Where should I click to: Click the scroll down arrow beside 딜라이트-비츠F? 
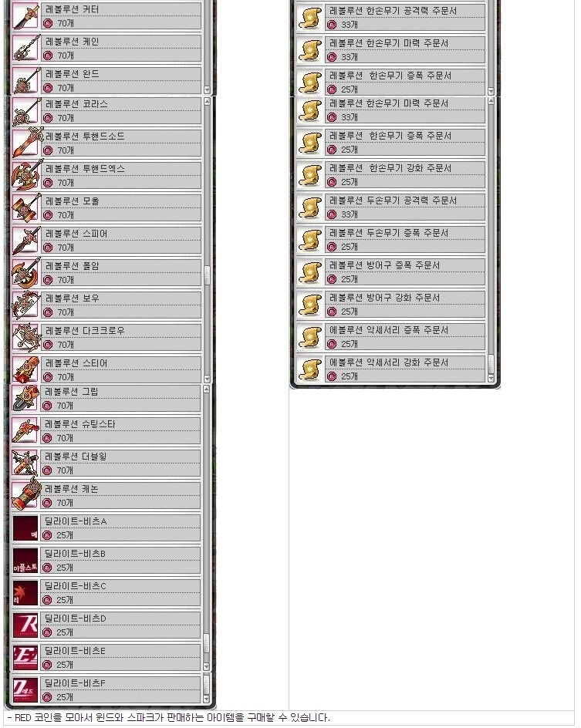(x=206, y=699)
